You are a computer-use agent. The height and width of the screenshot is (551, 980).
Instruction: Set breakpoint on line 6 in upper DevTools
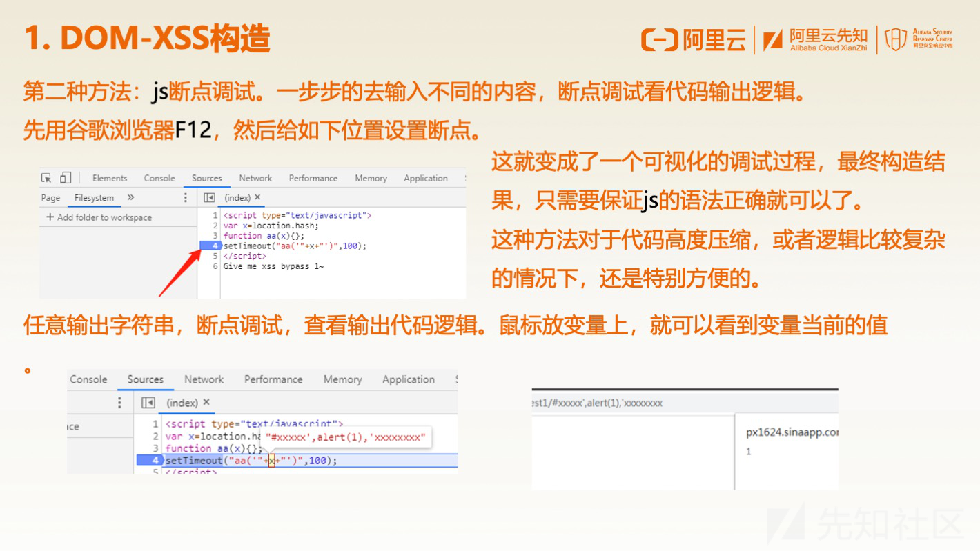pyautogui.click(x=215, y=266)
